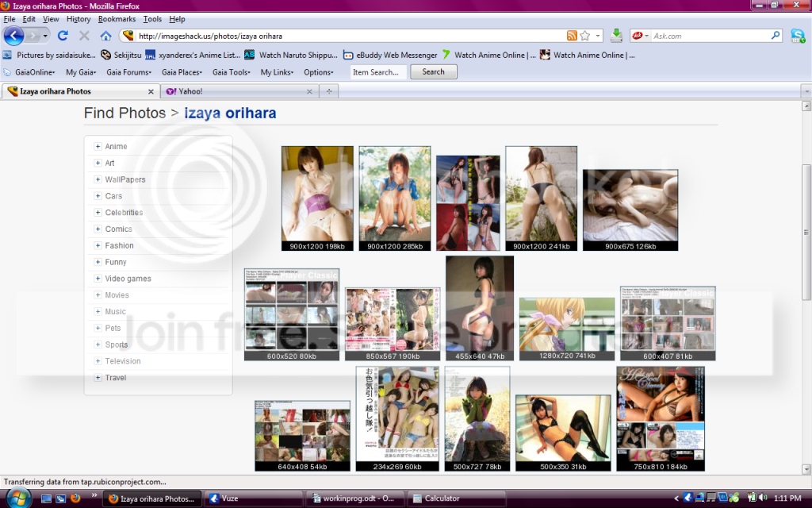Click the Forward arrow button
Screen dimensions: 812x508
coord(33,36)
